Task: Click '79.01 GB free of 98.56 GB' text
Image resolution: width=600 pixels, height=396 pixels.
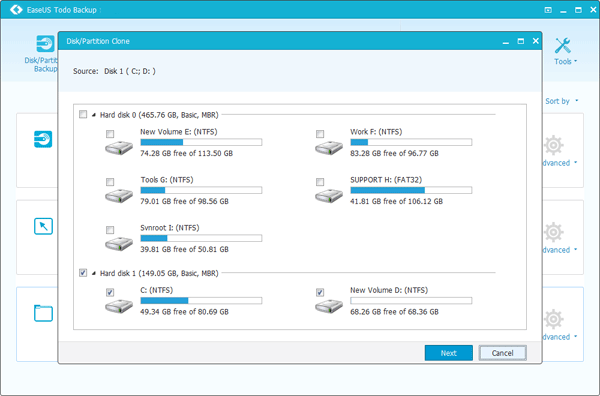Action: (x=184, y=201)
